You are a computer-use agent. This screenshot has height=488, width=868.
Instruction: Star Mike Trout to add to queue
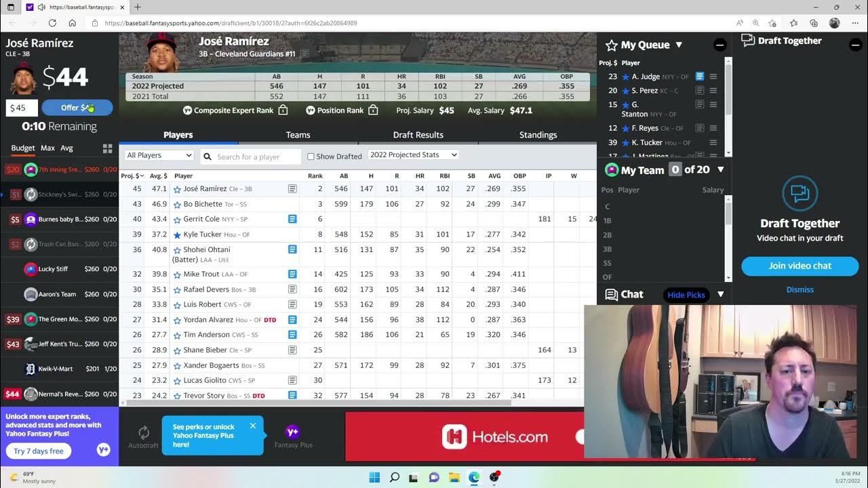(x=177, y=274)
